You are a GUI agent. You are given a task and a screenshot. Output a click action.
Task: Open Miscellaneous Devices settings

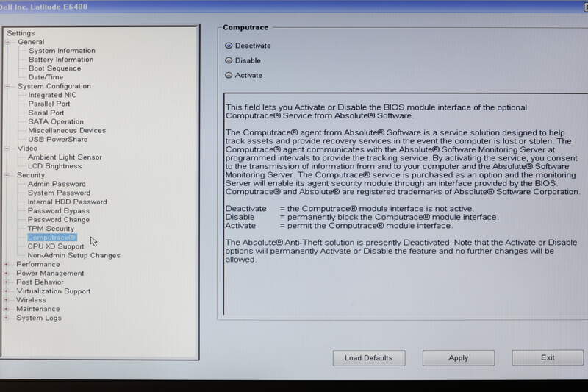pos(67,130)
